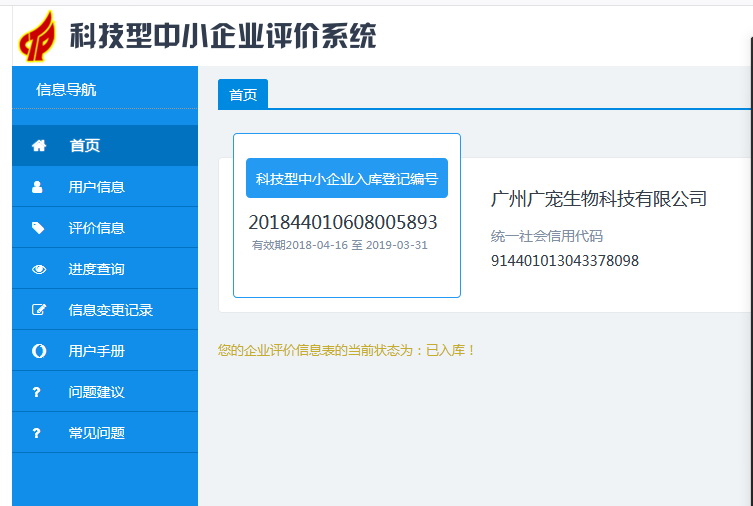
Task: Click the question icon beside 问题建议
Action: [36, 392]
